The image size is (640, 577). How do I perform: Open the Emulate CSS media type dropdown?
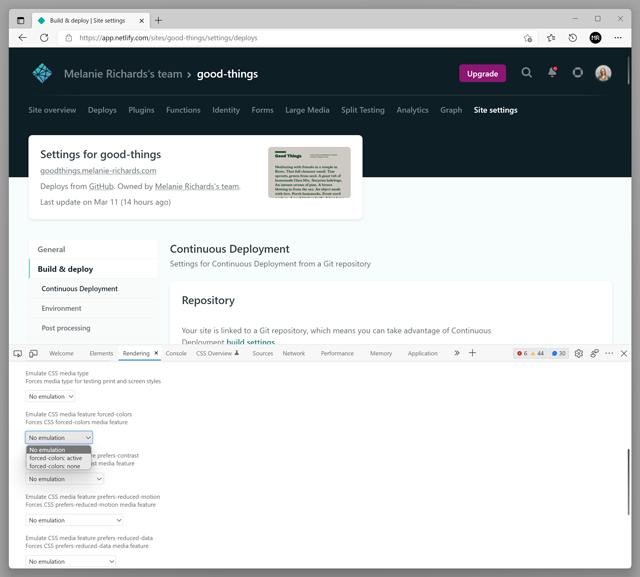(x=50, y=396)
